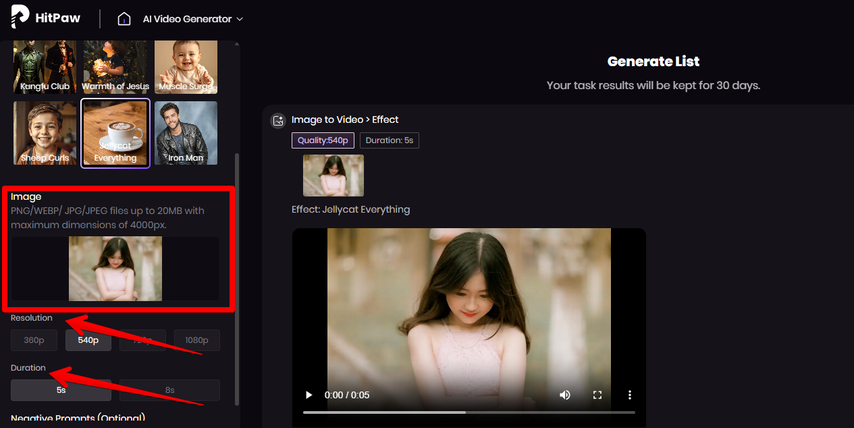
Task: Enter fullscreen on the video player
Action: pos(597,395)
